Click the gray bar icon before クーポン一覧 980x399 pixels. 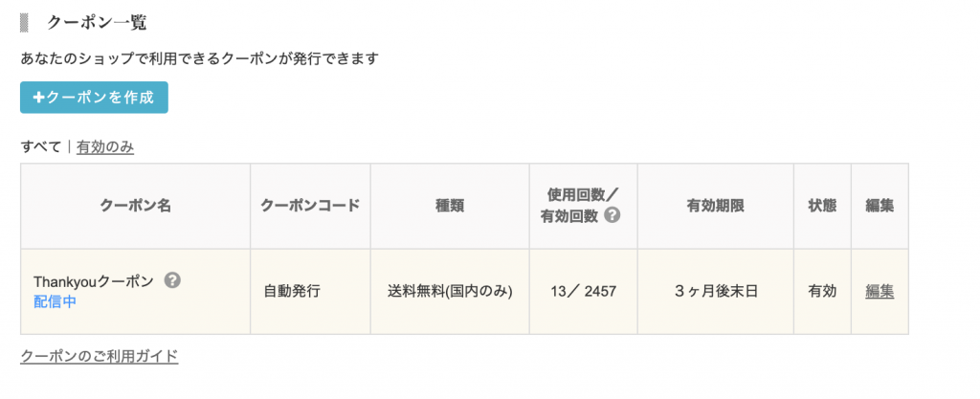click(24, 23)
